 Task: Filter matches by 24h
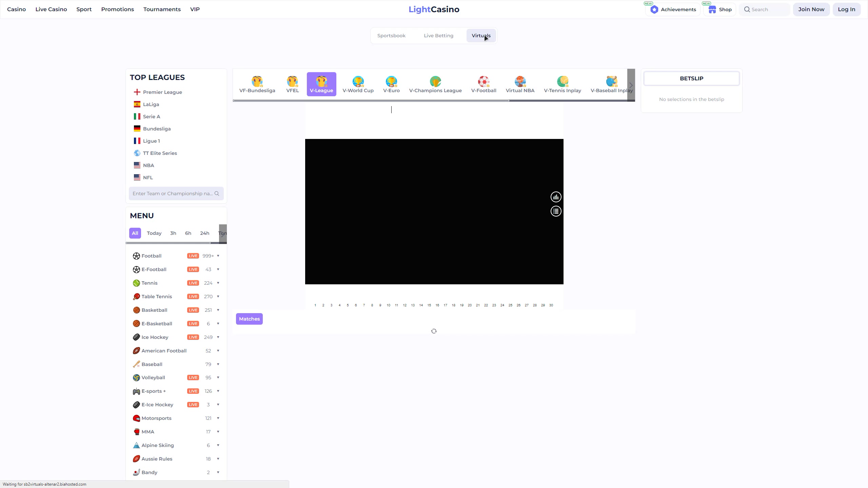coord(204,233)
